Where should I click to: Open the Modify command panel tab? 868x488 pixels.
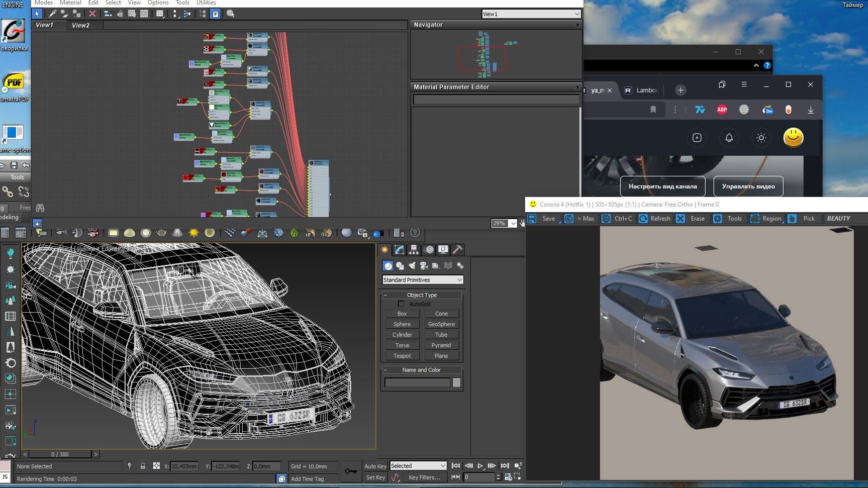coord(399,250)
